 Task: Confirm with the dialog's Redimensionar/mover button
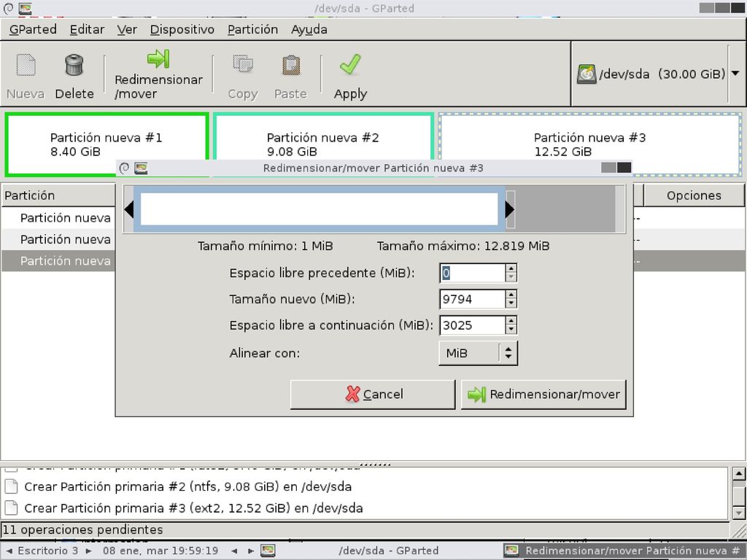point(543,394)
